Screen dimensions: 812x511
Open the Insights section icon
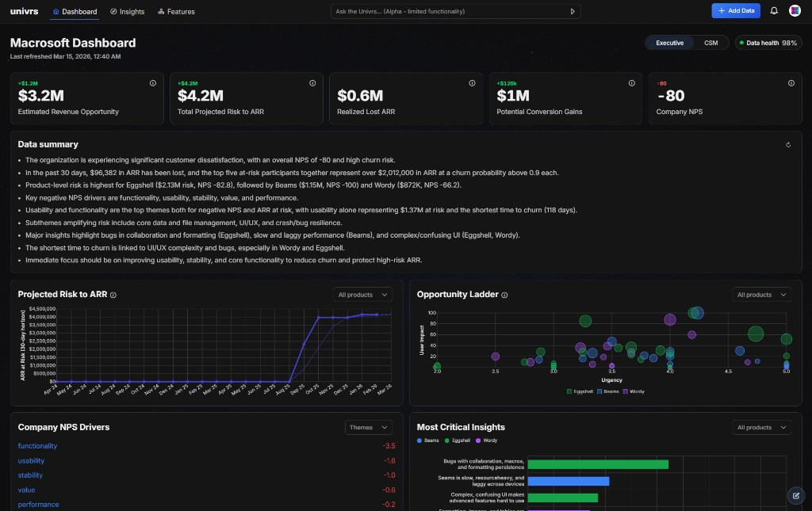(x=113, y=11)
